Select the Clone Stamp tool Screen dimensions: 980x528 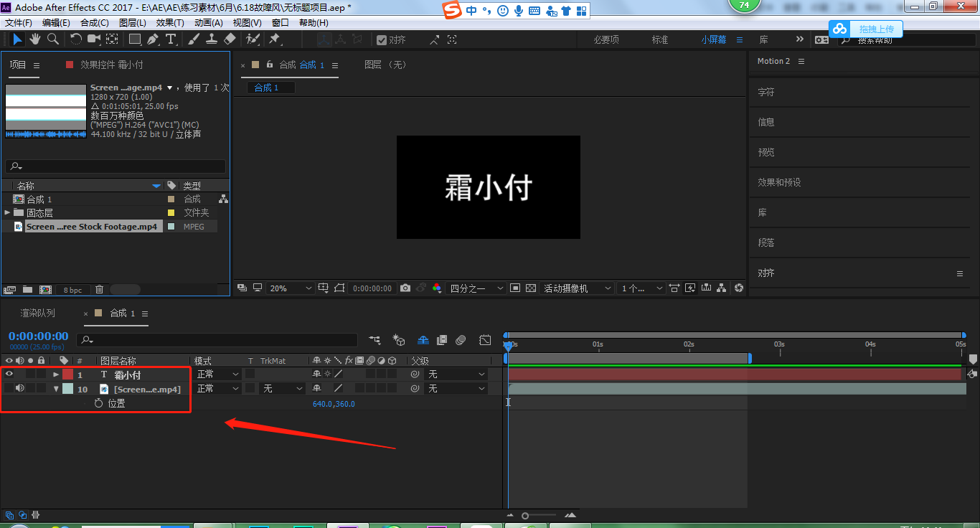[212, 39]
